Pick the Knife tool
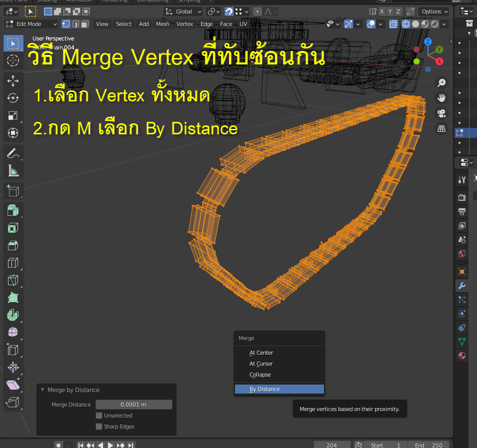Image resolution: width=477 pixels, height=448 pixels. (x=13, y=280)
